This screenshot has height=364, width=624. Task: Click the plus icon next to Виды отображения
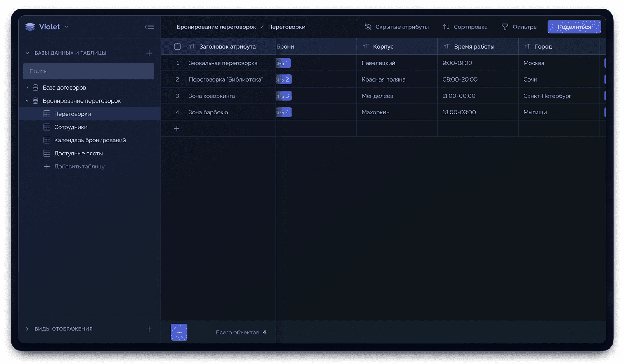[149, 329]
